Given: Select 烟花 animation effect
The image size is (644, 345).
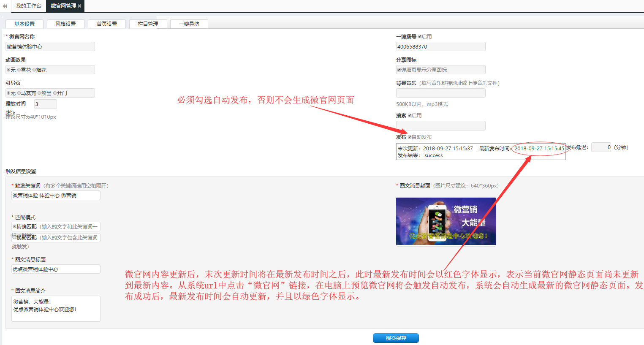Looking at the screenshot, I should (x=34, y=70).
